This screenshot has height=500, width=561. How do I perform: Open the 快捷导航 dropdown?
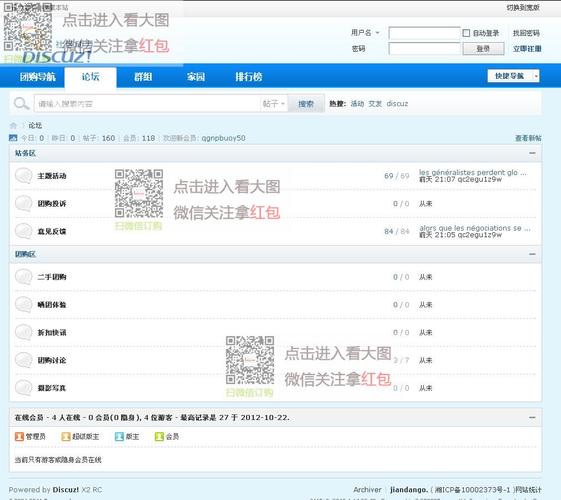tap(513, 76)
